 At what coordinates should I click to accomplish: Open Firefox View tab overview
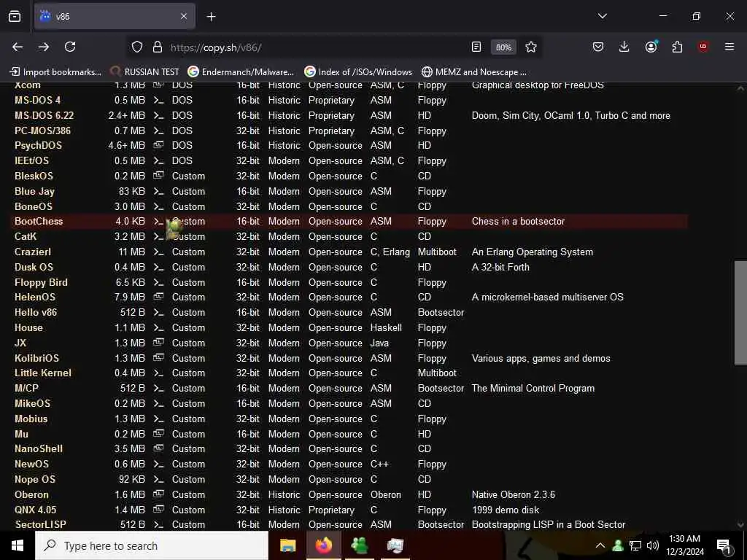click(x=15, y=16)
